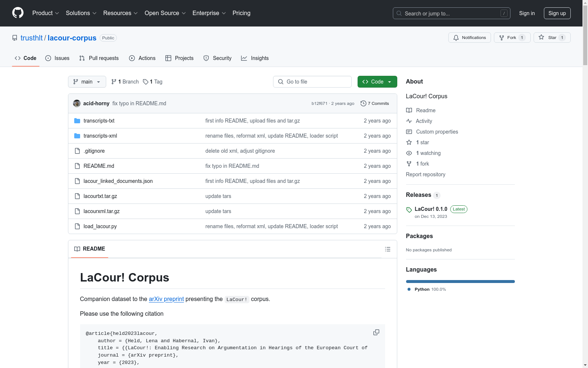588x368 pixels.
Task: Click the transcripts-xml folder icon
Action: [x=77, y=136]
